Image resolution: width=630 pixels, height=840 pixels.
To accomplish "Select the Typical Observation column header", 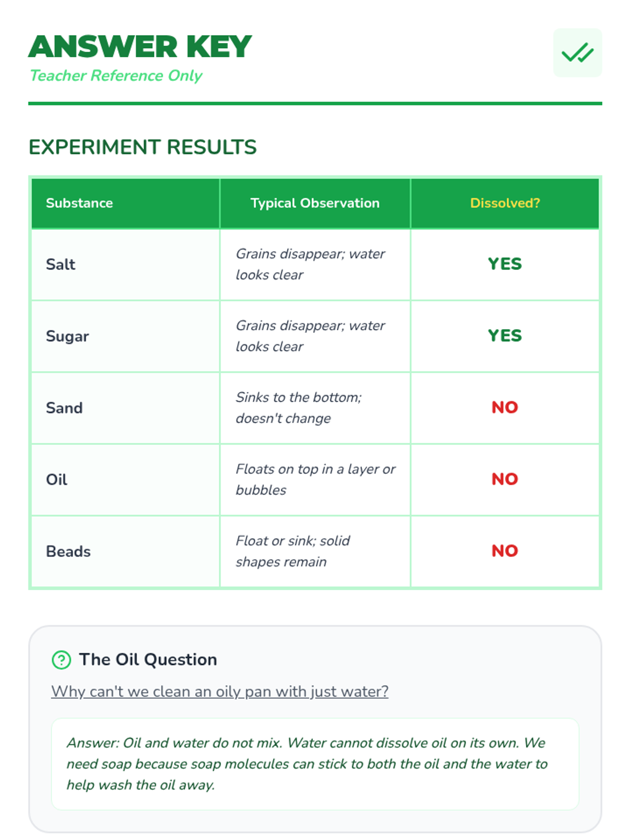I will pyautogui.click(x=315, y=203).
